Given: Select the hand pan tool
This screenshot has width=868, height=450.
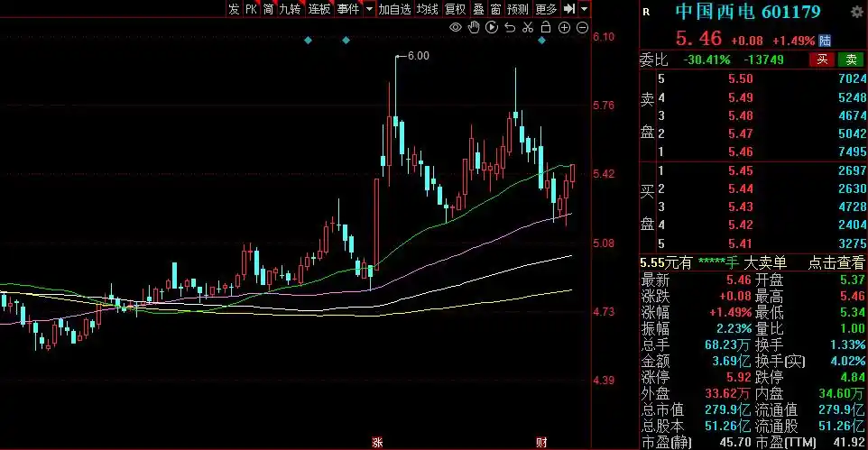Looking at the screenshot, I should 475,28.
